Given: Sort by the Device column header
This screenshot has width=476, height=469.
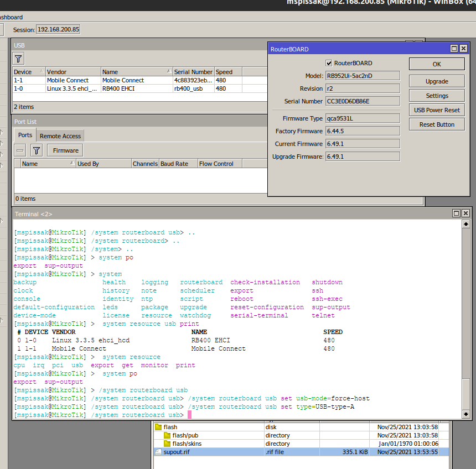Looking at the screenshot, I should coord(28,71).
